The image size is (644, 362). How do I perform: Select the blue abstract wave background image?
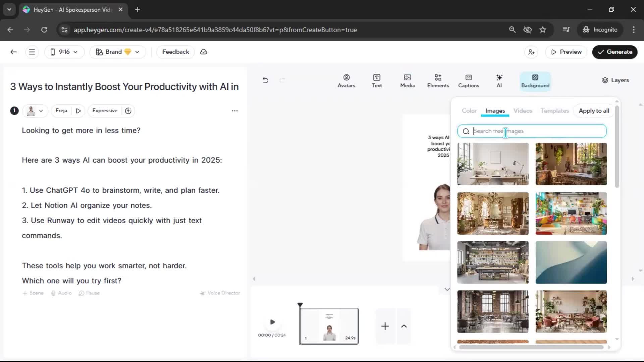click(x=571, y=262)
